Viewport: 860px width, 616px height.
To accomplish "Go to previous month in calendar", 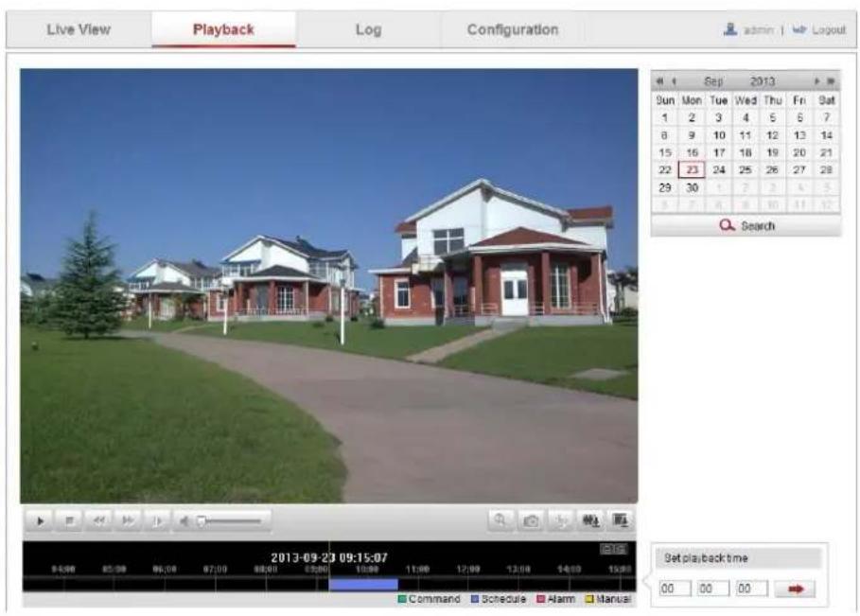I will (674, 81).
